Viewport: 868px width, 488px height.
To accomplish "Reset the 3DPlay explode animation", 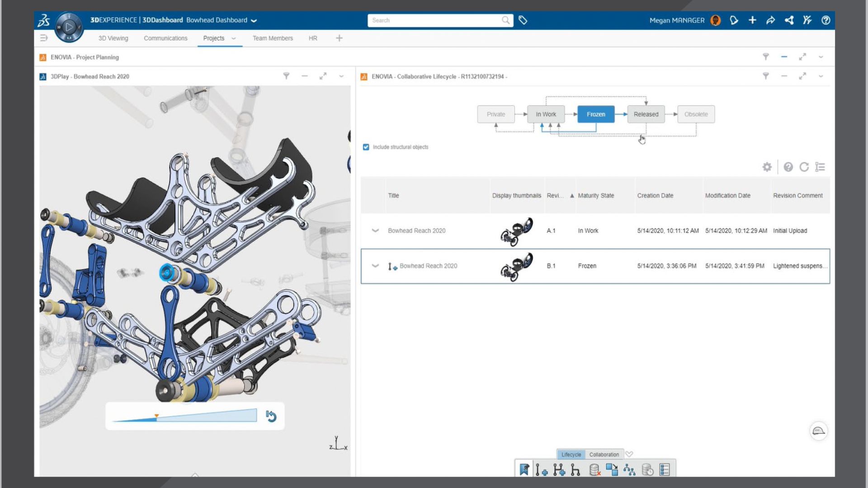I will coord(271,416).
